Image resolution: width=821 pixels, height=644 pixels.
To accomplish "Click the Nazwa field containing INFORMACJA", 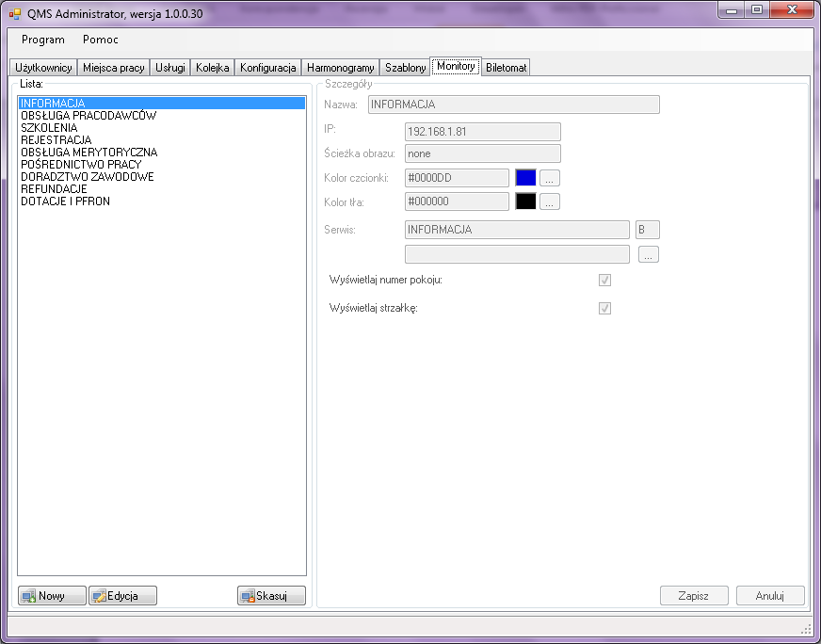I will (514, 105).
